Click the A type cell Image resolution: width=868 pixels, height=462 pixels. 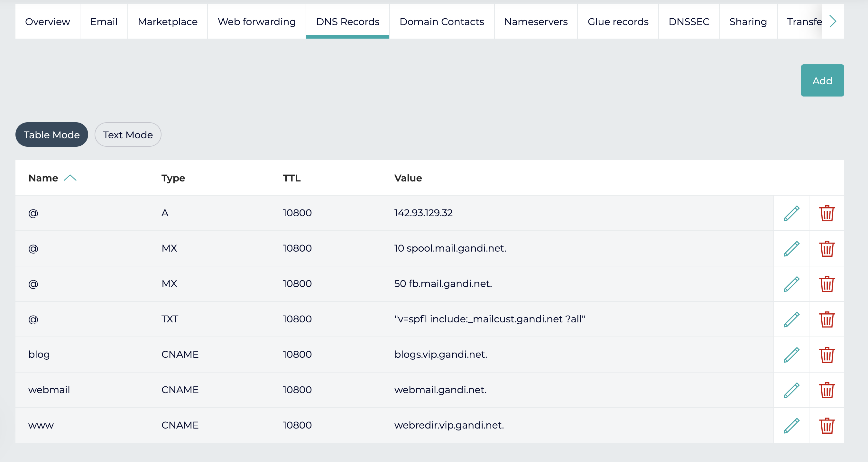pos(165,213)
